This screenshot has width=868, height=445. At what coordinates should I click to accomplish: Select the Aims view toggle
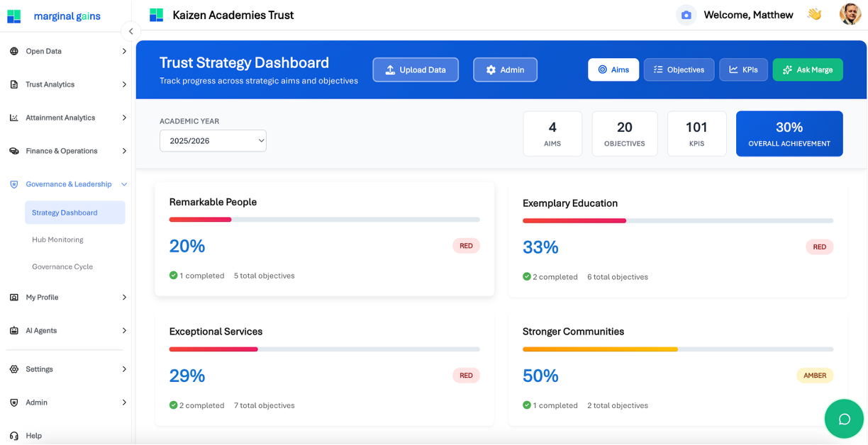(x=613, y=69)
